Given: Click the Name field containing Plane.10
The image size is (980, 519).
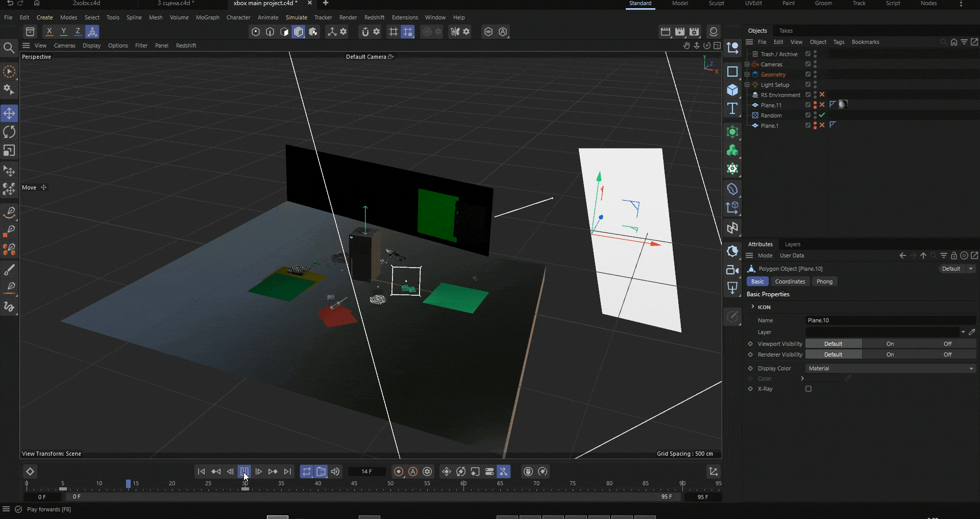Looking at the screenshot, I should 890,320.
